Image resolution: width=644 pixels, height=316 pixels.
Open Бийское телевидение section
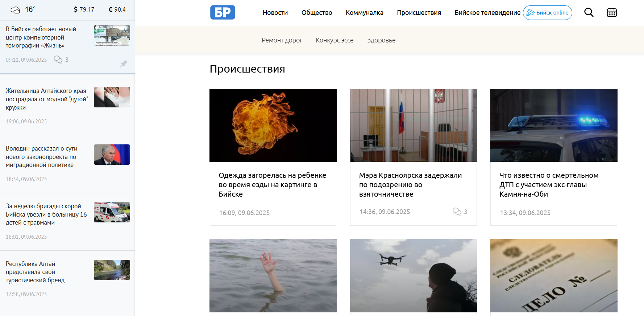(x=487, y=13)
